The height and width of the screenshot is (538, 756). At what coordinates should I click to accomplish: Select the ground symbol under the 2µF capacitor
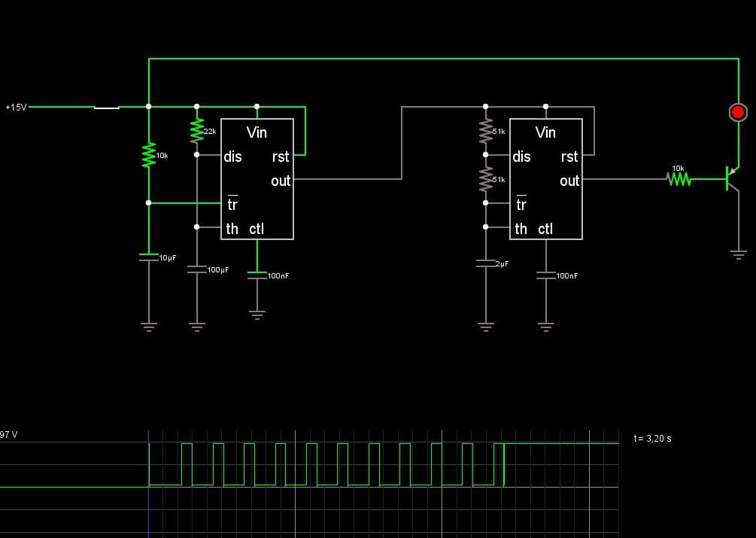[485, 327]
